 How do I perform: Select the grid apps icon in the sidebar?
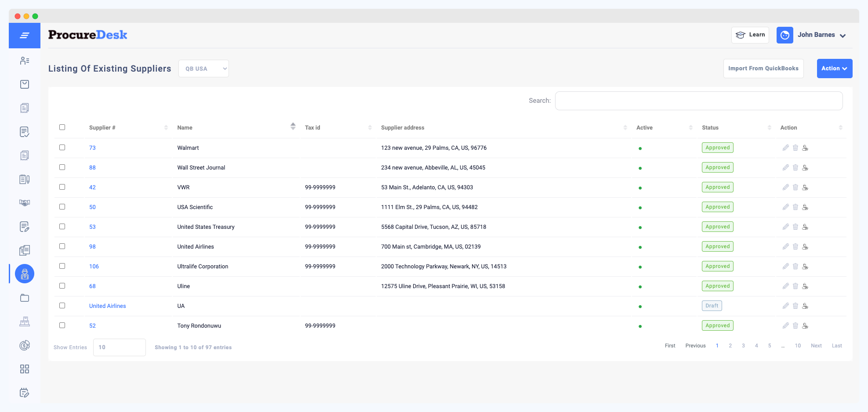coord(24,369)
